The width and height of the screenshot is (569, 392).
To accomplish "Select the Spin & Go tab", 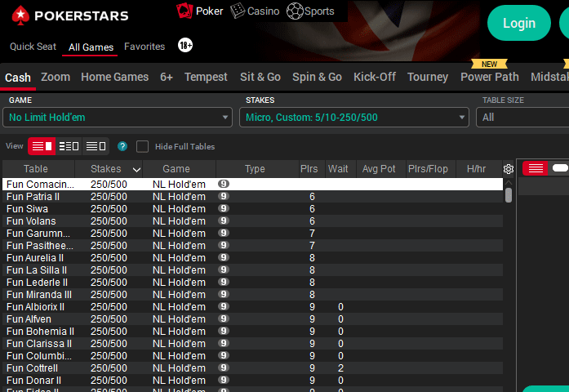I will [x=318, y=77].
